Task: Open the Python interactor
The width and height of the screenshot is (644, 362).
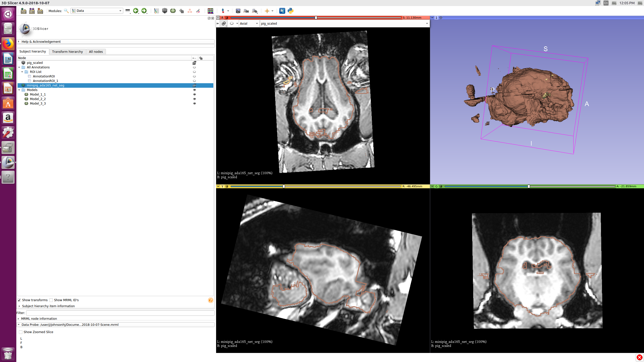Action: point(291,11)
